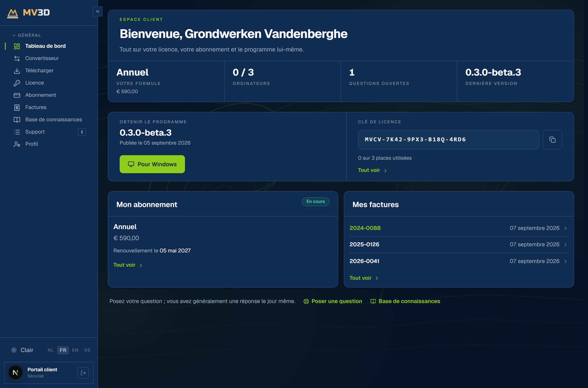
Task: Click the Abonnement card icon
Action: (x=17, y=95)
